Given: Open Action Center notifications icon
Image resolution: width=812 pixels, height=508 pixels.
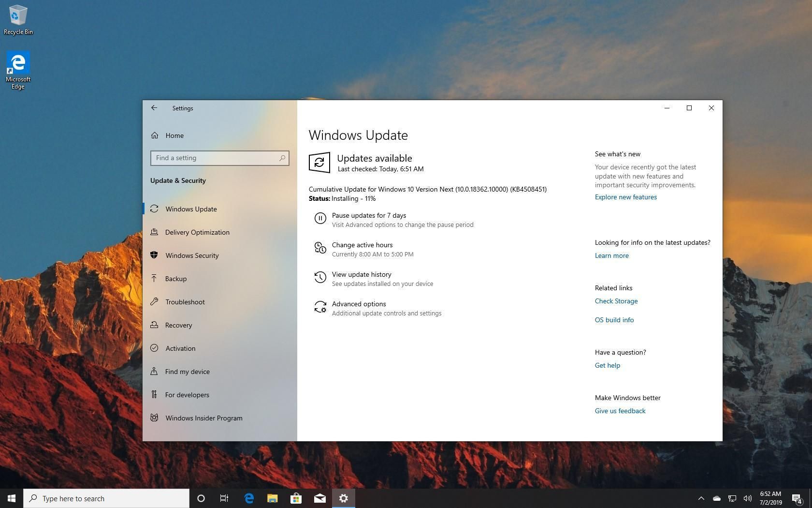Looking at the screenshot, I should pos(797,498).
